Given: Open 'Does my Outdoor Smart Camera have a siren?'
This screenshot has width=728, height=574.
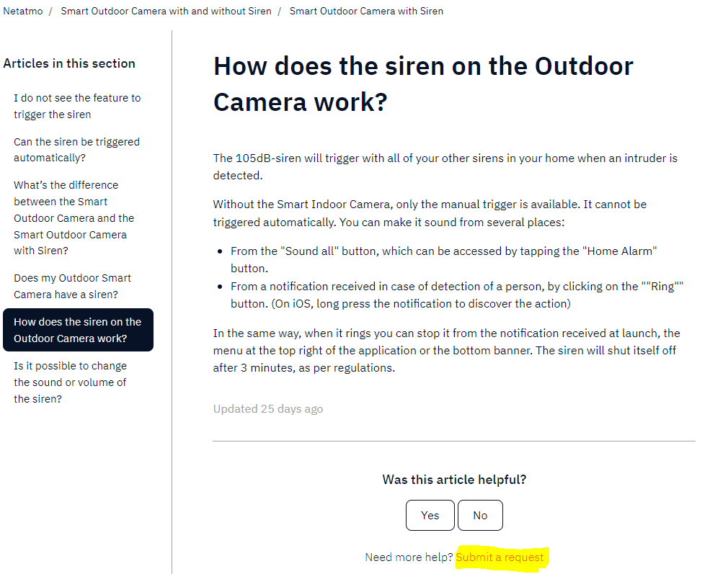Looking at the screenshot, I should click(72, 286).
